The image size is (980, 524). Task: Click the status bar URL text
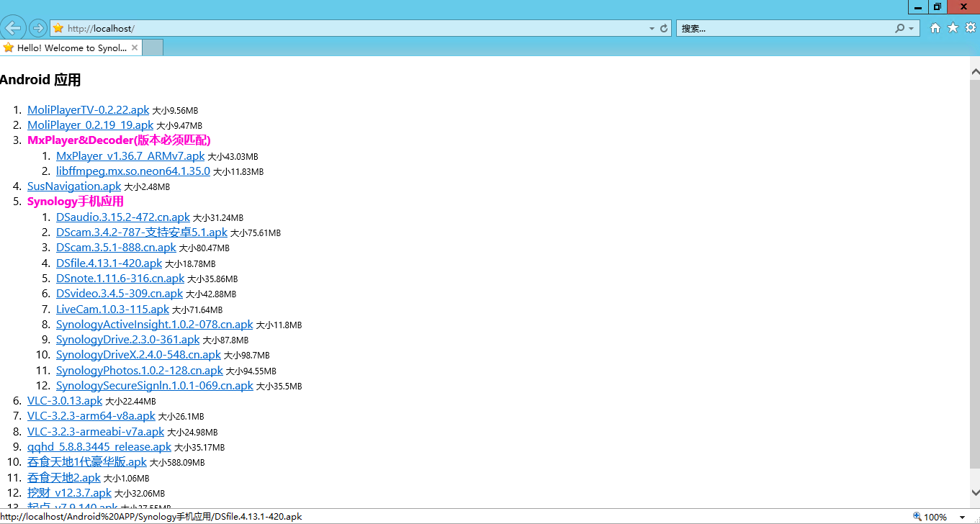(x=151, y=517)
